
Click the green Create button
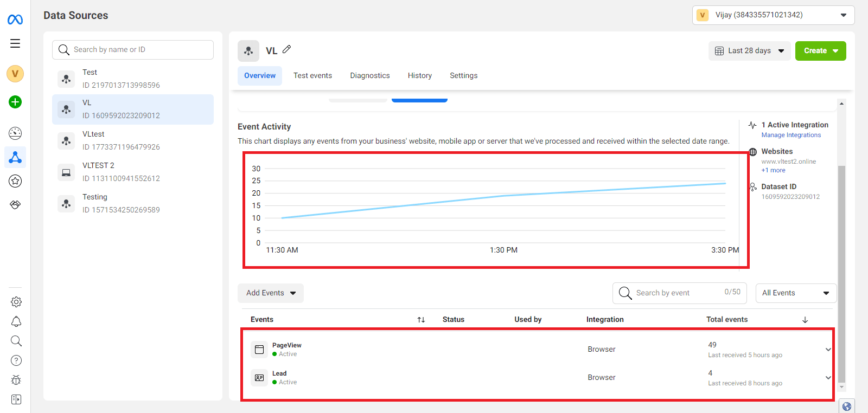[820, 51]
